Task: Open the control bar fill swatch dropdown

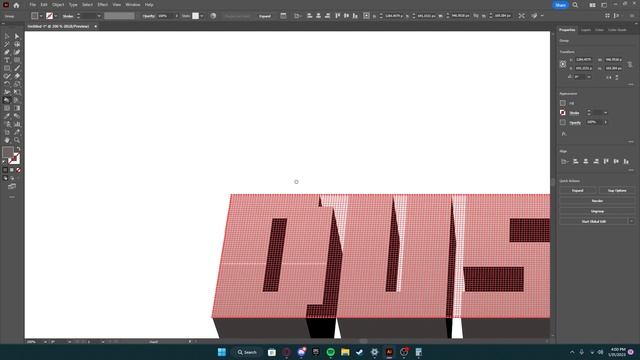Action: point(41,16)
